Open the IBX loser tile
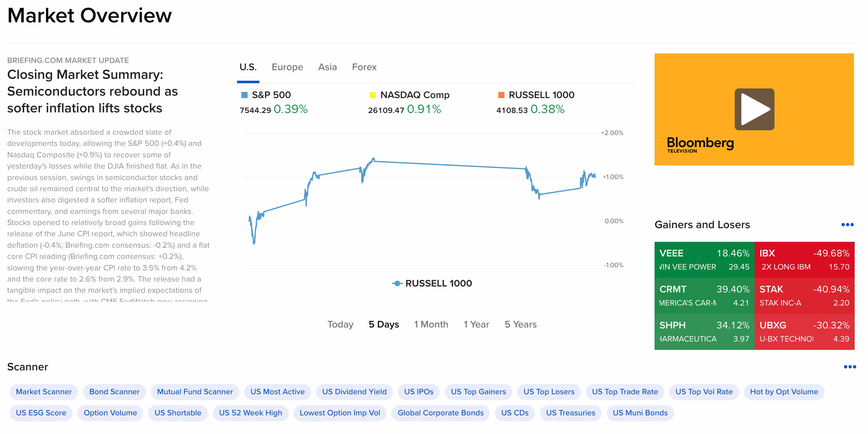The image size is (868, 434). pos(804,260)
